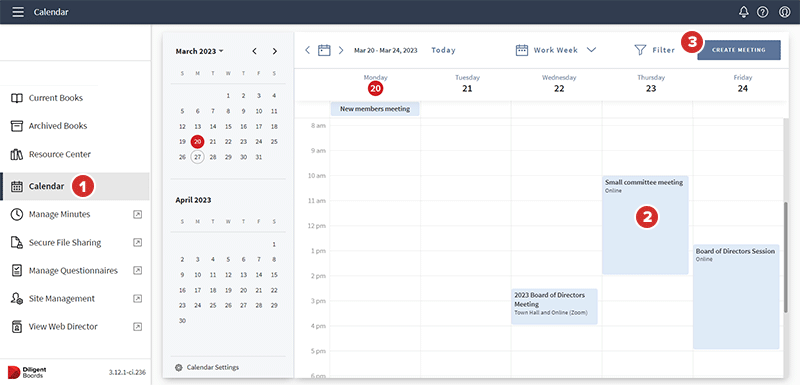This screenshot has width=800, height=385.
Task: Open the help question mark icon
Action: 762,12
